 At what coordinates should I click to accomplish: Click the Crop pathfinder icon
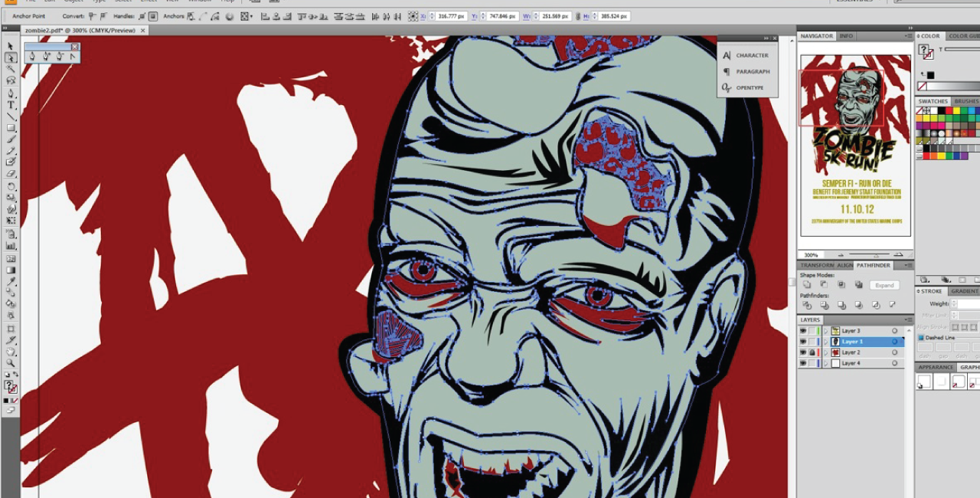coord(858,305)
